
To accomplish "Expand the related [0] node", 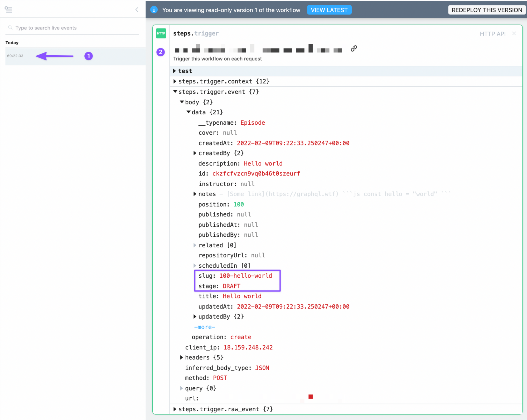I will (195, 245).
